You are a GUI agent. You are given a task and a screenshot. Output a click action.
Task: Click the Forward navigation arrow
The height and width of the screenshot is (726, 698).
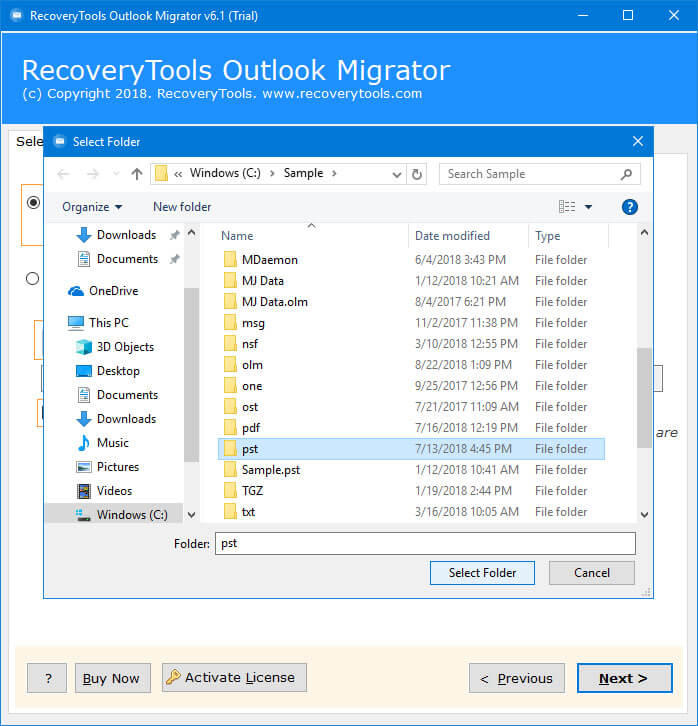pyautogui.click(x=93, y=174)
